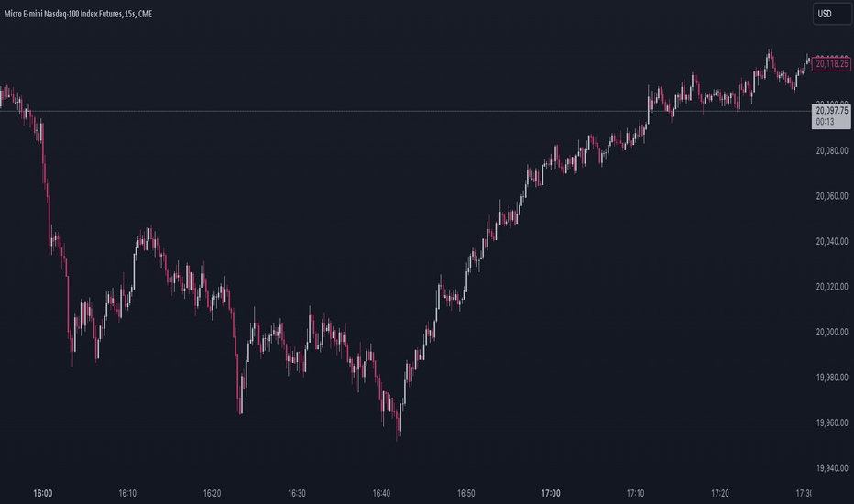Click the 00:13 countdown timer label
This screenshot has width=854, height=504.
pyautogui.click(x=825, y=122)
